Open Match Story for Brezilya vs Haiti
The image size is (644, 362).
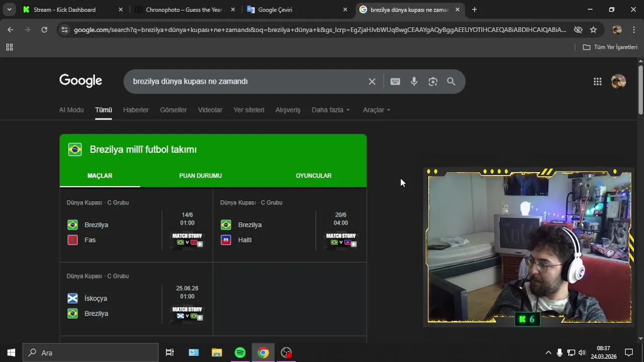(341, 240)
